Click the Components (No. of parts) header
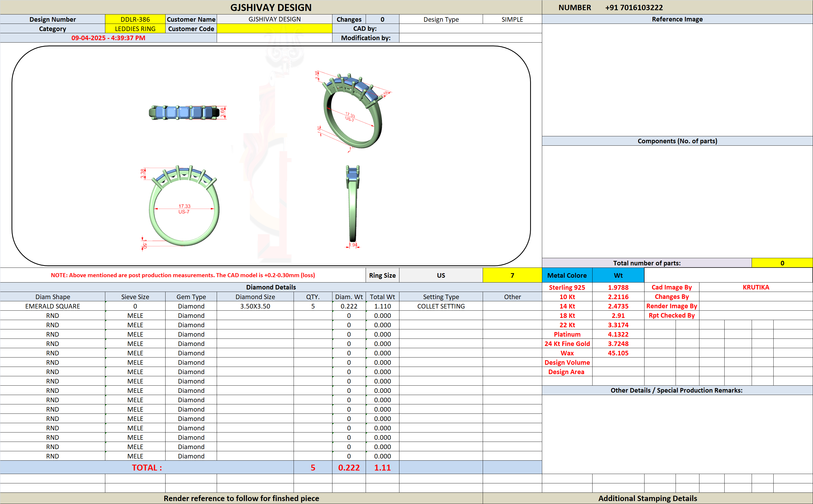This screenshot has height=504, width=813. (x=677, y=141)
